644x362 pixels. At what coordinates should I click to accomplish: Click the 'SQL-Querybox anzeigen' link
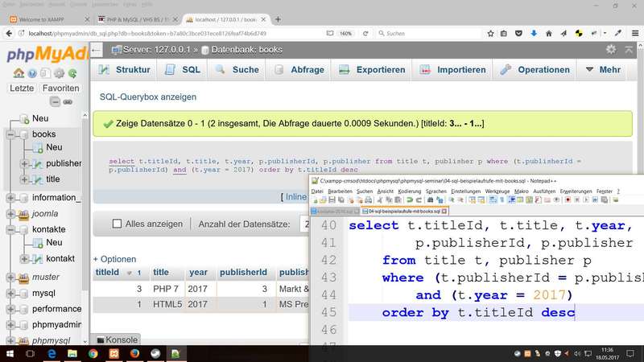pyautogui.click(x=147, y=97)
